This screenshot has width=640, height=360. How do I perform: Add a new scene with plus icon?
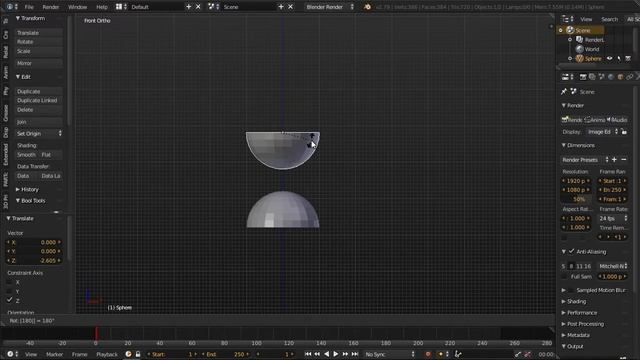click(x=281, y=7)
